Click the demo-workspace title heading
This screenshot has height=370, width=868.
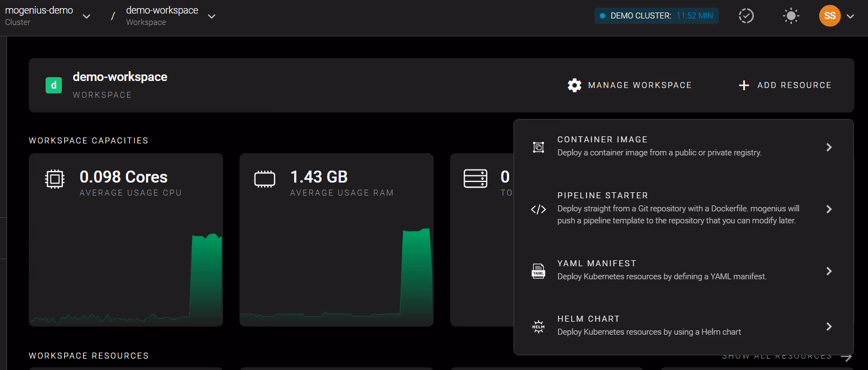pos(120,77)
